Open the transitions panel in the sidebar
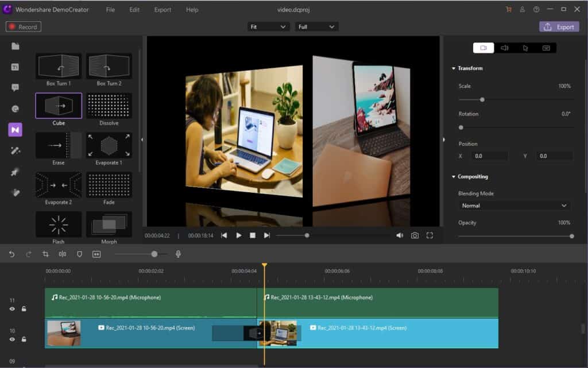Screen dimensions: 588x368 [x=15, y=130]
